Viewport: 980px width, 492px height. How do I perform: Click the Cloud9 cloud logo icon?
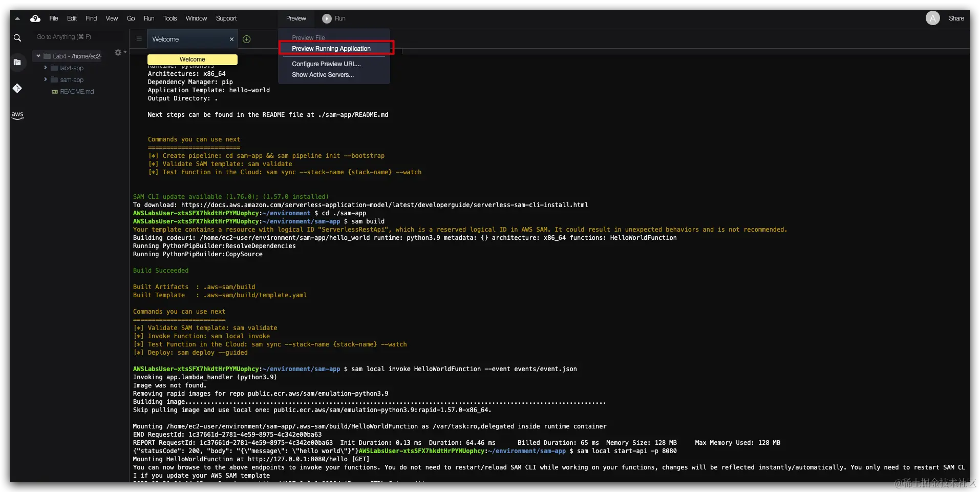coord(35,18)
